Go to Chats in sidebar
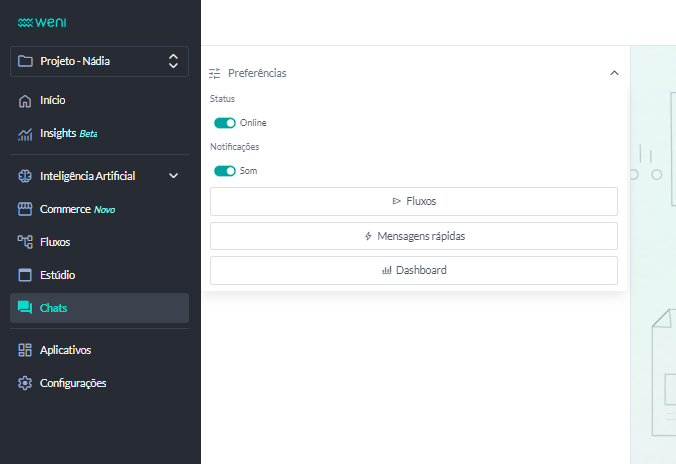The height and width of the screenshot is (464, 676). pos(54,308)
